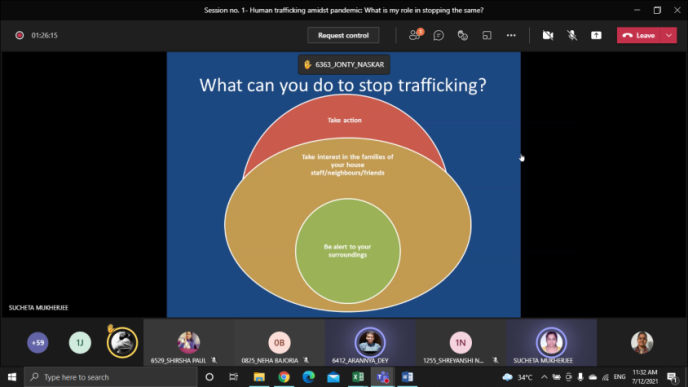The image size is (688, 387).
Task: Unmute the microphone
Action: point(572,35)
